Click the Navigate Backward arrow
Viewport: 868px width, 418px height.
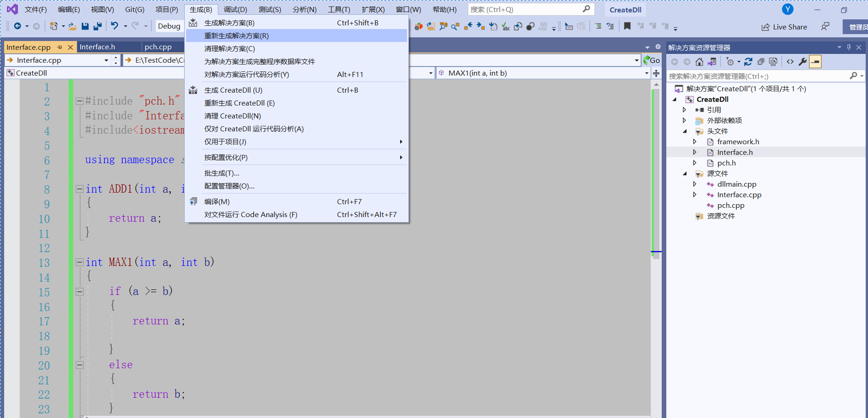click(x=17, y=26)
